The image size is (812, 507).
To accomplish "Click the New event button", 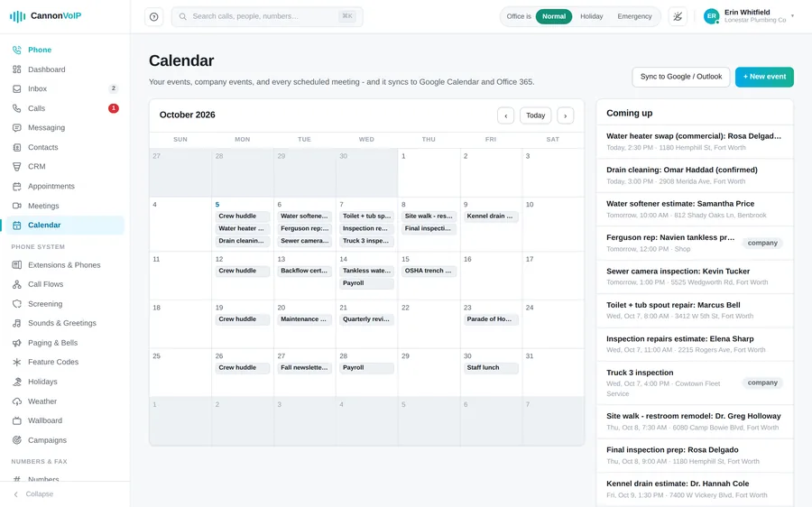I will pos(764,77).
